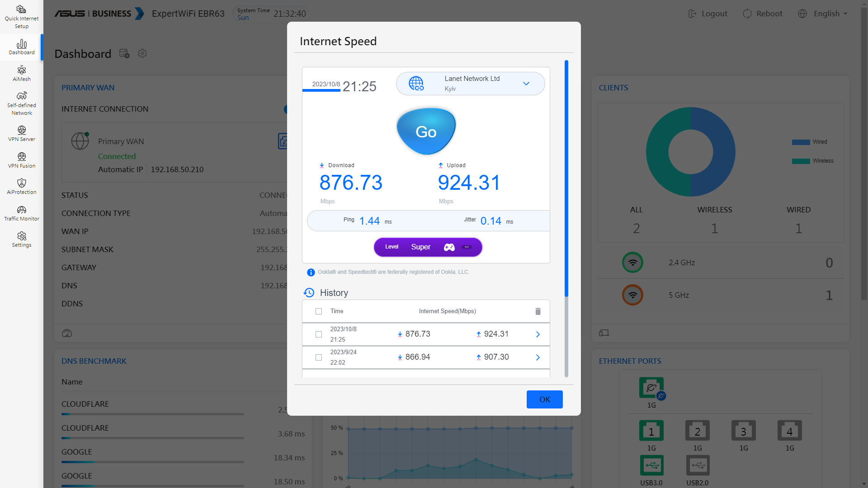Check the 2023/9/24 history entry checkbox
The image size is (868, 488).
pyautogui.click(x=319, y=357)
